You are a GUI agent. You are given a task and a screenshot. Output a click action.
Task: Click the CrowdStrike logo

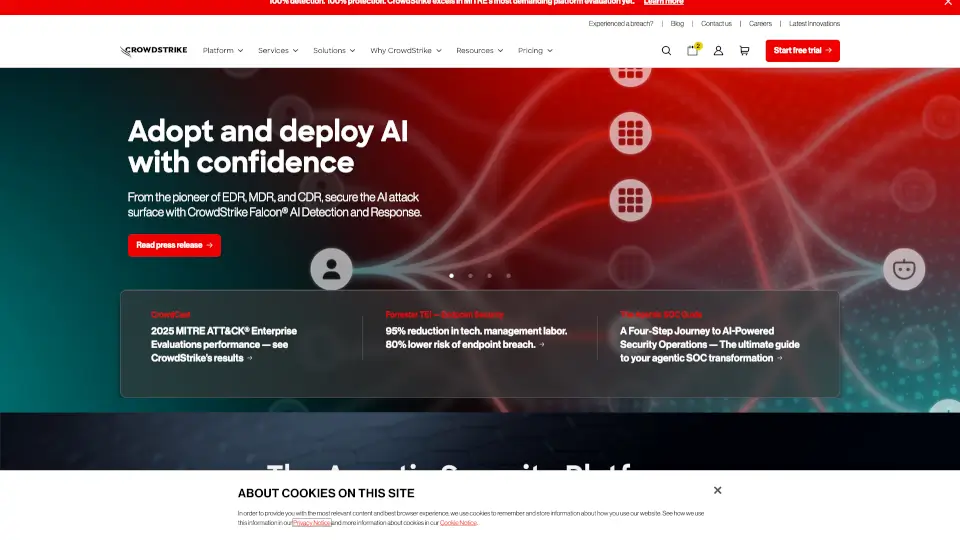click(153, 51)
